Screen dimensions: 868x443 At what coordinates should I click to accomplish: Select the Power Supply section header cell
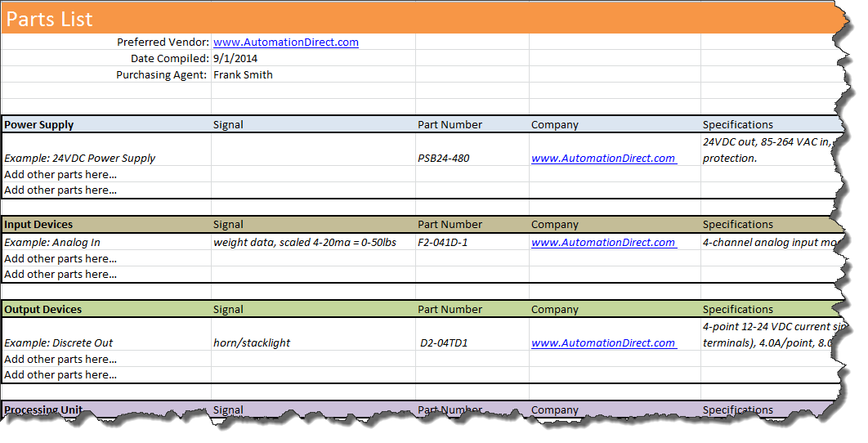click(x=39, y=125)
